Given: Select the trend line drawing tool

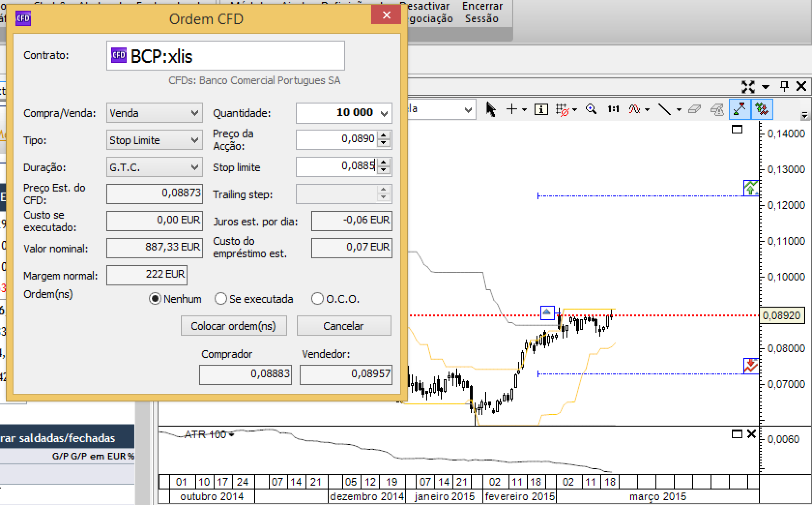Looking at the screenshot, I should (x=665, y=109).
